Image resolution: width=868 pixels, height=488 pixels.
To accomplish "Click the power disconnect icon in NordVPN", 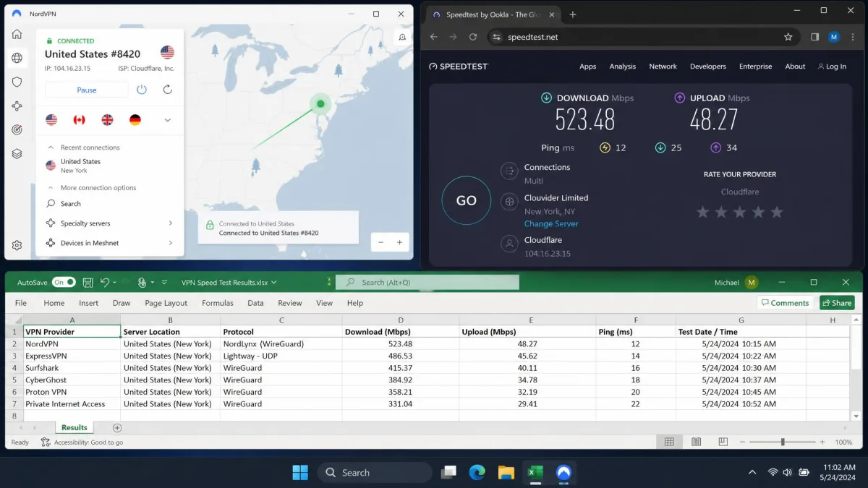I will (142, 90).
